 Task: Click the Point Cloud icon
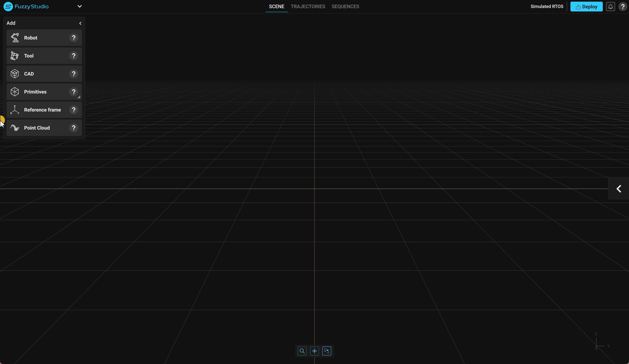(15, 128)
